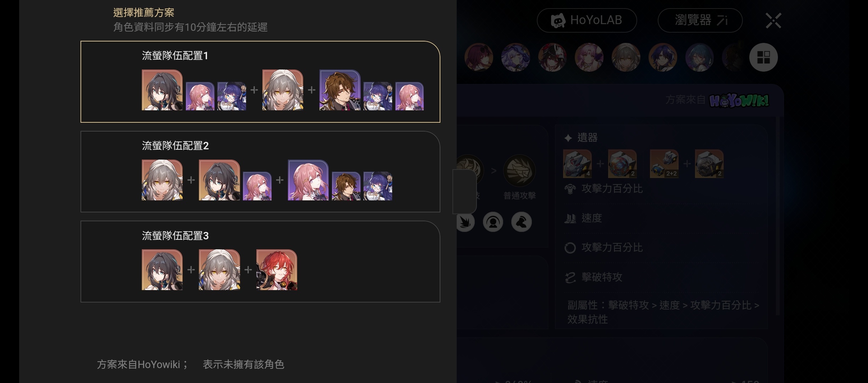The image size is (868, 383).
Task: Select the pink-haired fourth avatar in top row
Action: coord(589,57)
